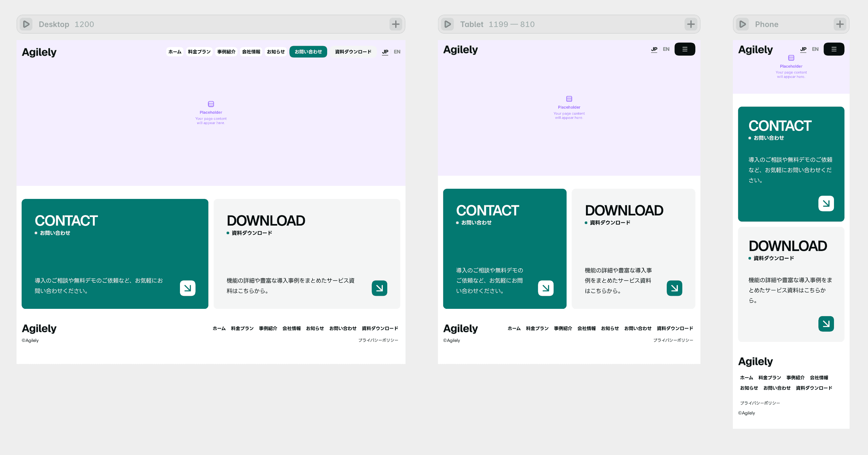Open プライバシーポリシー link in Tablet footer
Screen dimensions: 868x455
click(x=673, y=340)
